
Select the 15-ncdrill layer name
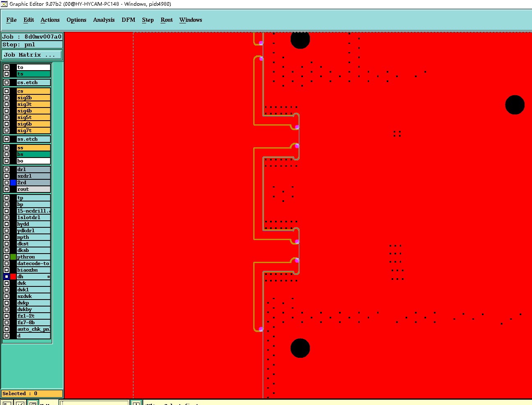34,211
